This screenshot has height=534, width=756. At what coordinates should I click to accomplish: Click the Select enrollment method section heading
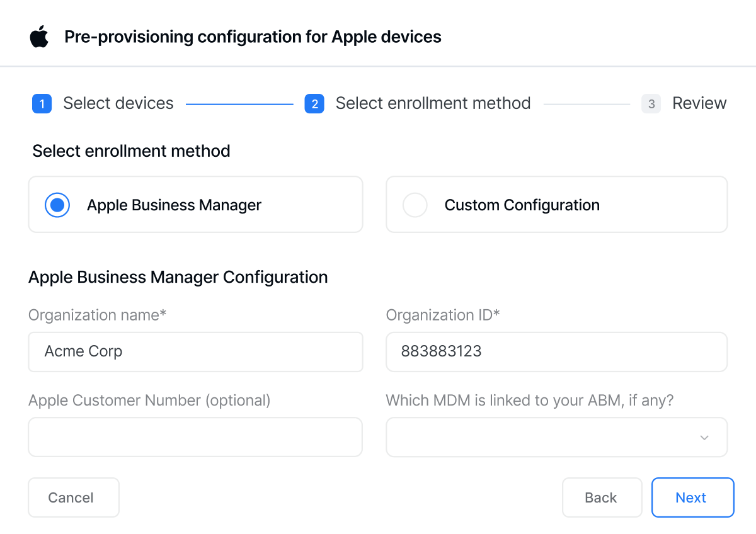[x=131, y=151]
